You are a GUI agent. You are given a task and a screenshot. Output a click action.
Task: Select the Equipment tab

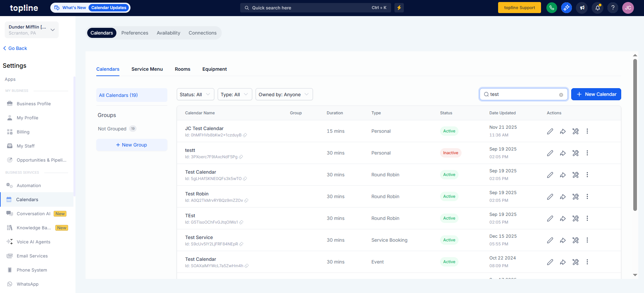(x=215, y=69)
